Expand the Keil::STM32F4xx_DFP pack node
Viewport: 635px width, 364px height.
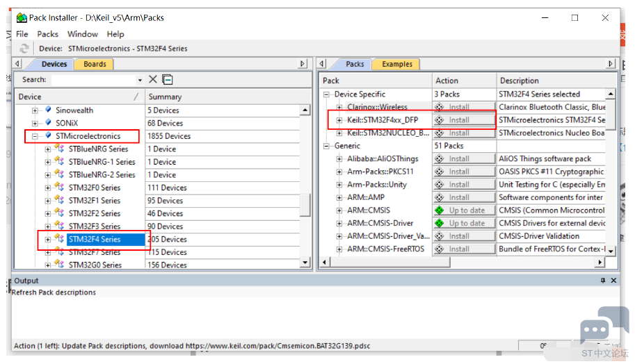[x=339, y=120]
